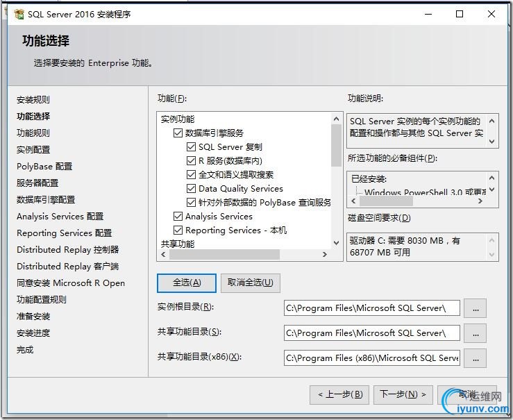
Task: Uncheck 数据库引擎服务 checkbox
Action: point(178,133)
